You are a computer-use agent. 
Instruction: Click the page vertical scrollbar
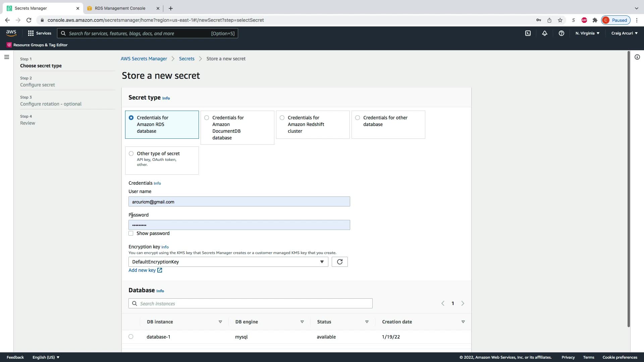[x=629, y=188]
